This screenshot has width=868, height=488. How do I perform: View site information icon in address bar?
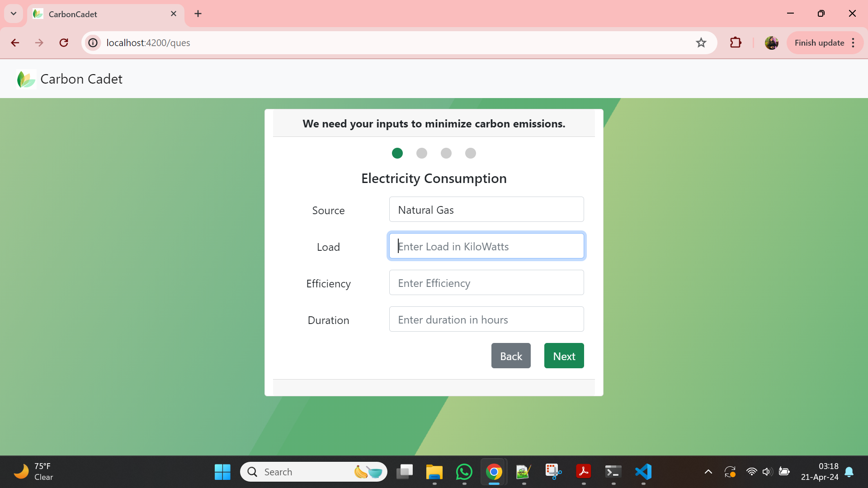[93, 42]
